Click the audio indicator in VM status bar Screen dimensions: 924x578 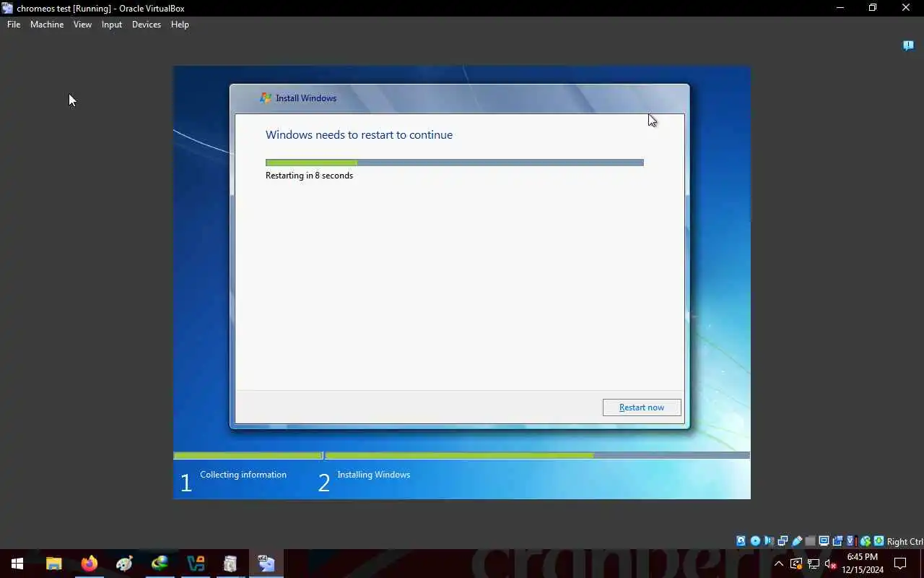coord(769,541)
